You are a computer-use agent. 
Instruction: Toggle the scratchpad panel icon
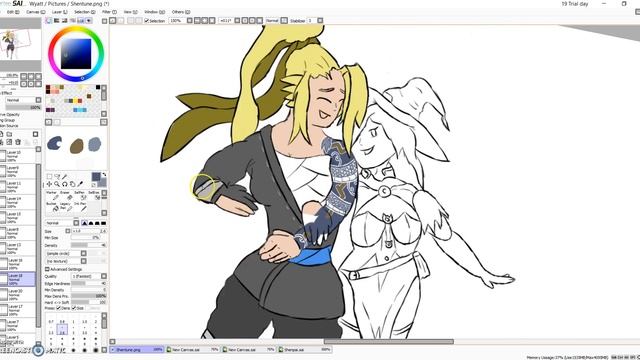pos(89,20)
